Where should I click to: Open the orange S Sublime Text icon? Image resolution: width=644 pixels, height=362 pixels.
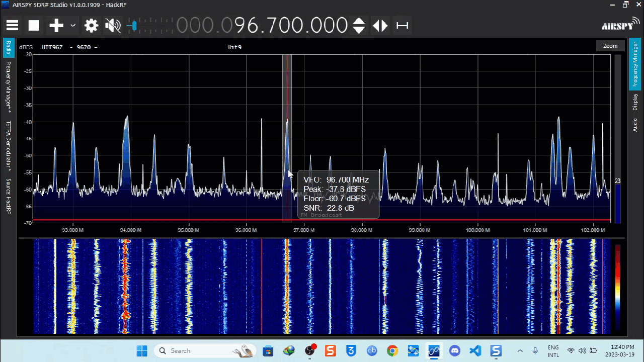point(331,350)
